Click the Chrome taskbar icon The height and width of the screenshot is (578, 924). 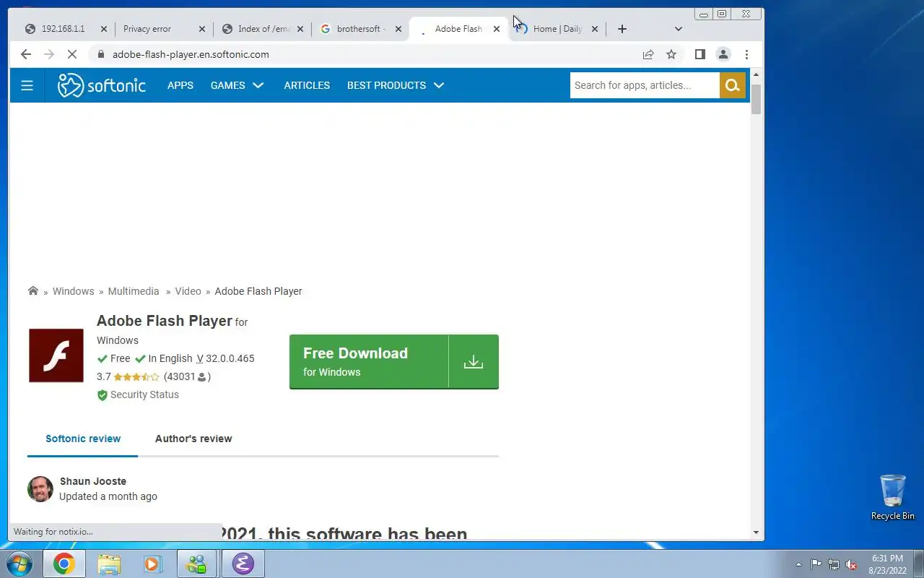pos(64,564)
